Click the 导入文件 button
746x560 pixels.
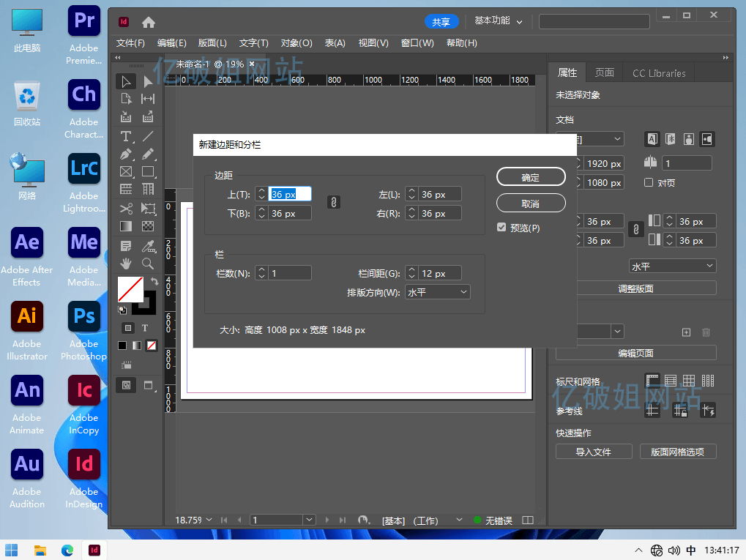[594, 452]
